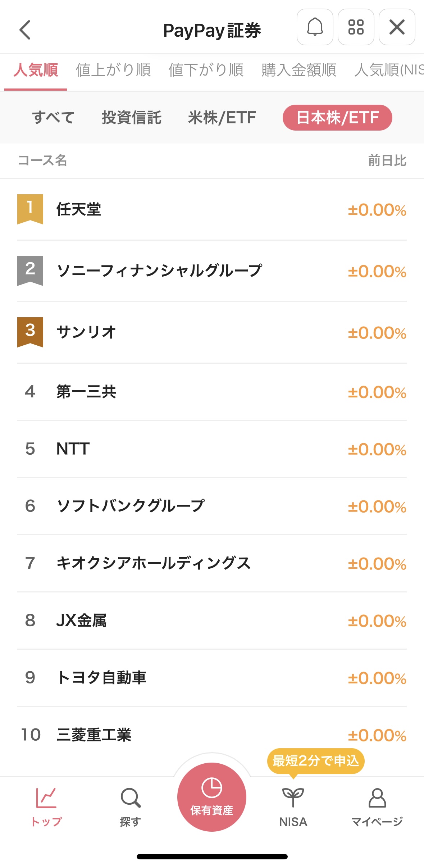Select the 日本株/ETF filter pill

point(337,118)
